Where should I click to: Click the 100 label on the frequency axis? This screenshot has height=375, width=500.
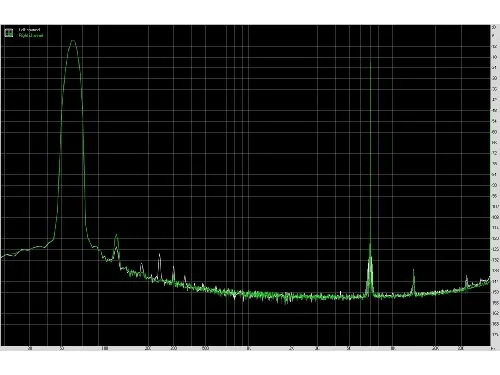coord(104,349)
